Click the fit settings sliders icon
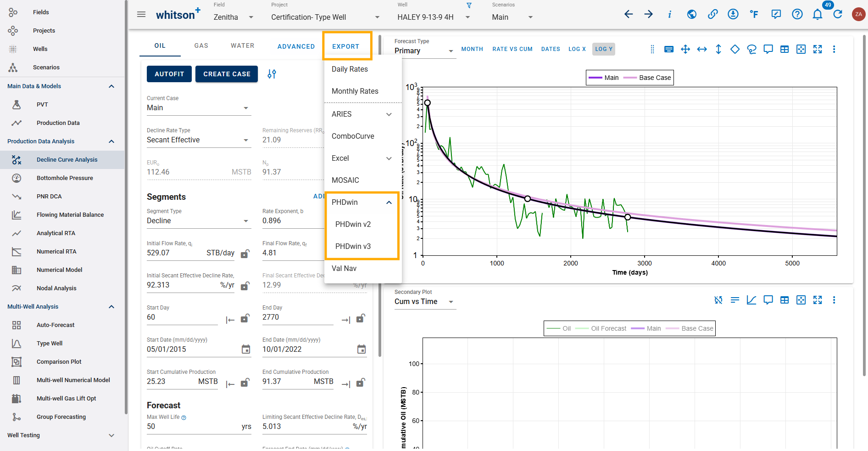 [272, 74]
